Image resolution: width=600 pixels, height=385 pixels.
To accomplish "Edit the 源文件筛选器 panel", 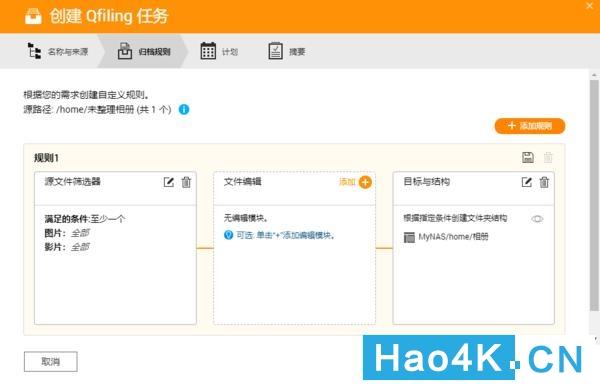I will (169, 182).
